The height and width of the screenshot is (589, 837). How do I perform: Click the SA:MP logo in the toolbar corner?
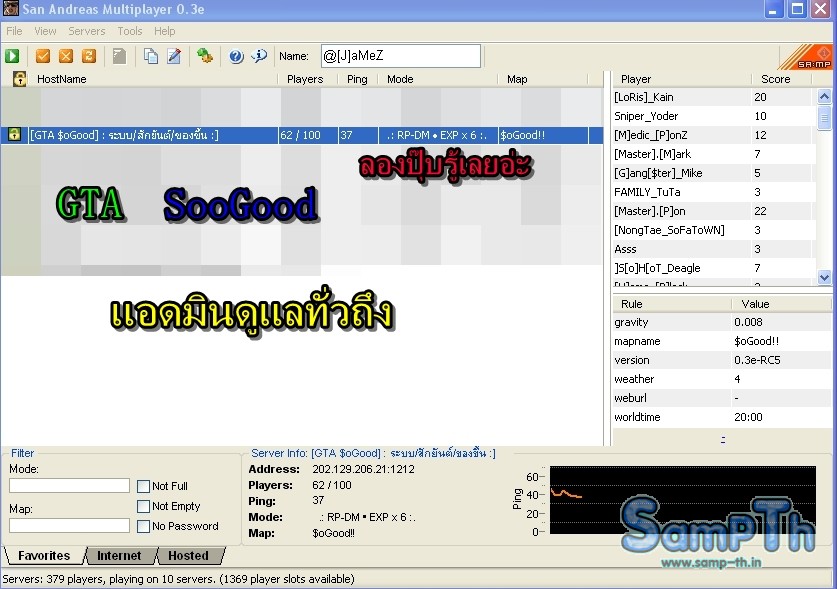tap(806, 57)
